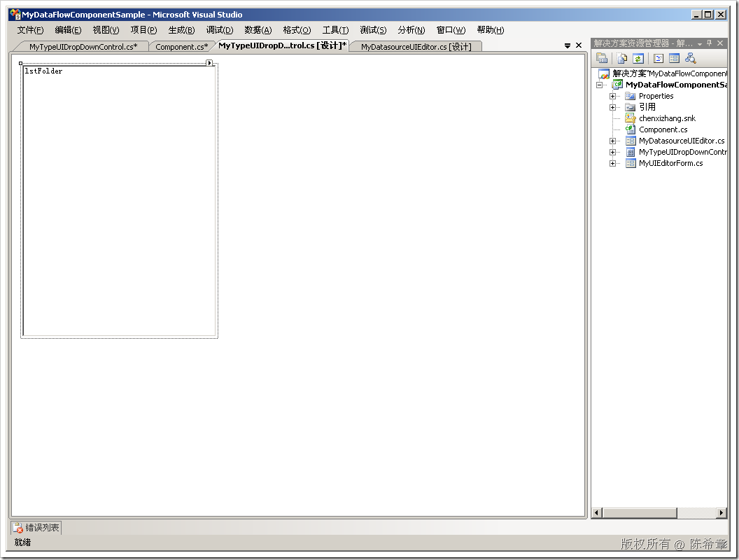Viewport: 739px width, 560px height.
Task: Select Properties node label in tree
Action: [x=656, y=96]
